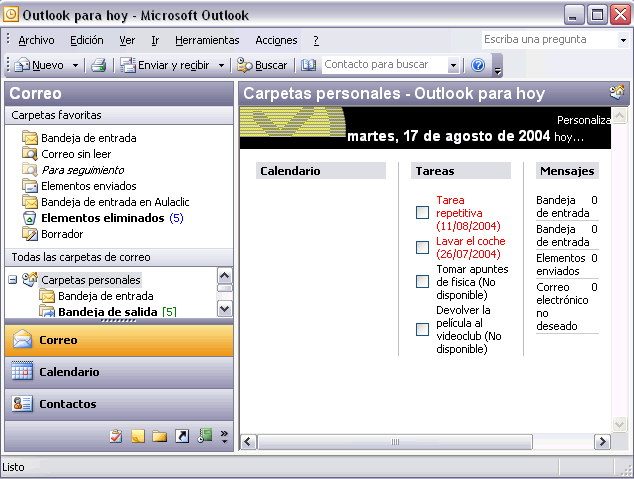This screenshot has width=634, height=479.
Task: Click the Para seguimiento folder icon
Action: (x=30, y=170)
